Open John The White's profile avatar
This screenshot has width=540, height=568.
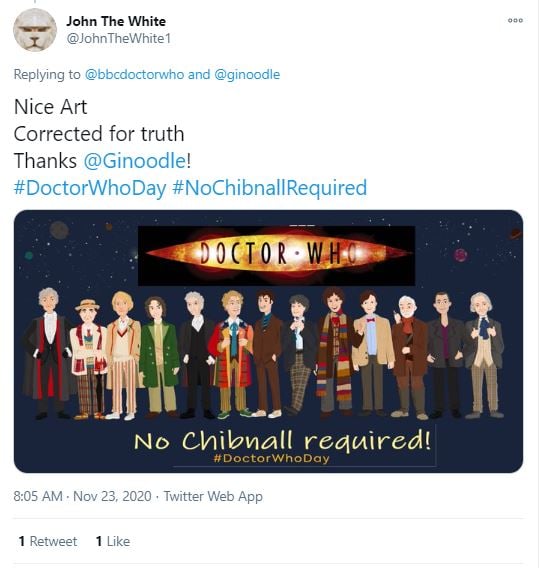pos(35,30)
